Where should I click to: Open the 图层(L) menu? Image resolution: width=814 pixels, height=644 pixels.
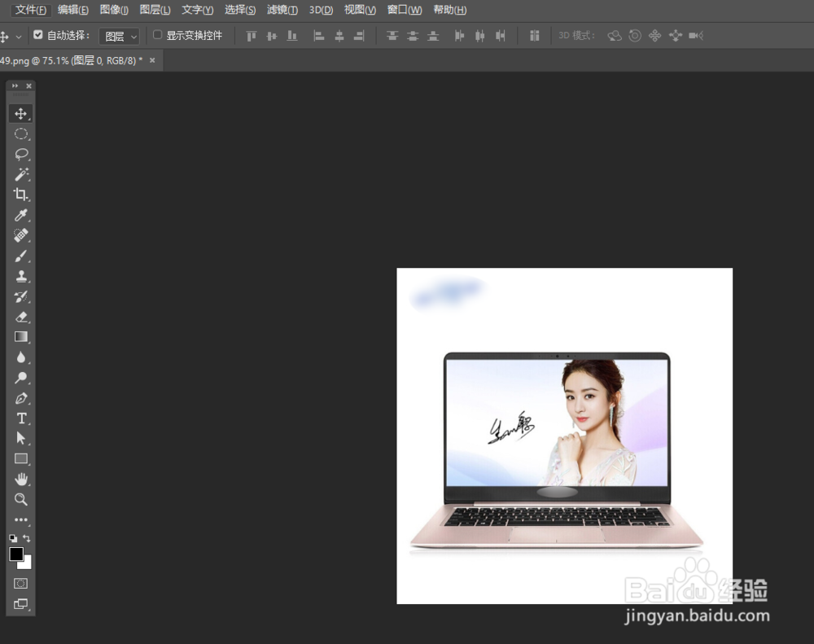click(155, 10)
